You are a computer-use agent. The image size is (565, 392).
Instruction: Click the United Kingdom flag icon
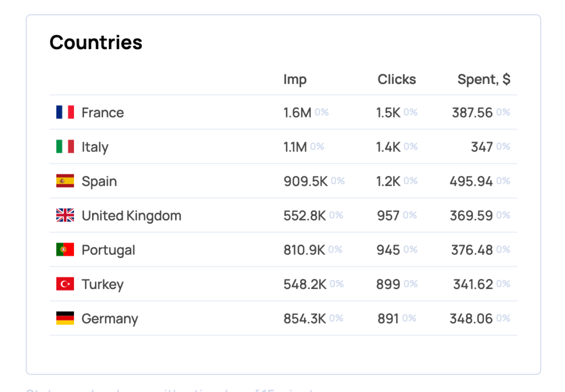click(65, 216)
